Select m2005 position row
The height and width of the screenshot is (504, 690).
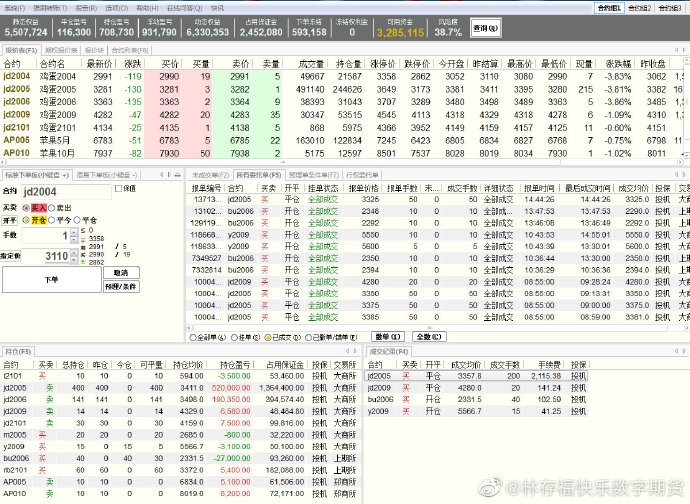point(180,435)
